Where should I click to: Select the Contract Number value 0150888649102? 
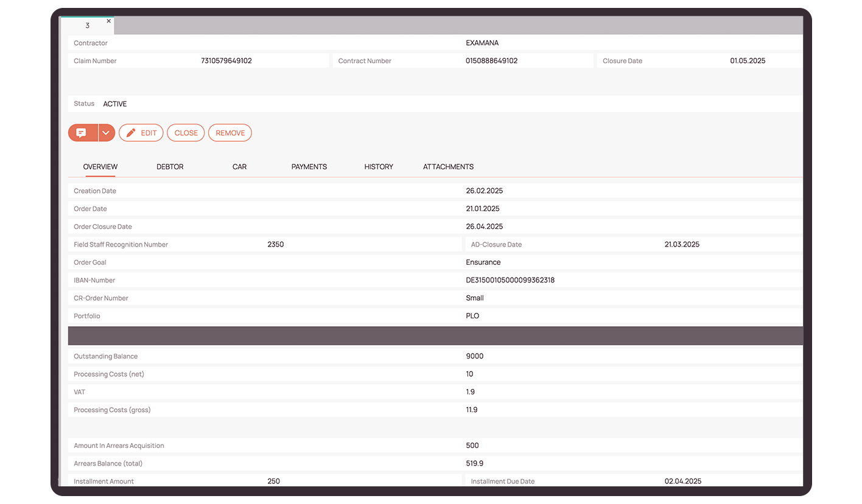coord(491,61)
